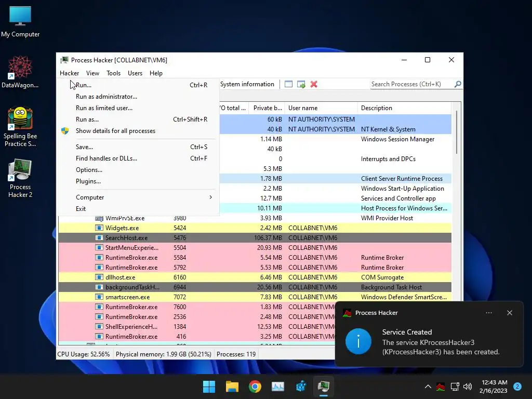Click the System information toolbar button
This screenshot has height=399, width=532.
click(247, 84)
